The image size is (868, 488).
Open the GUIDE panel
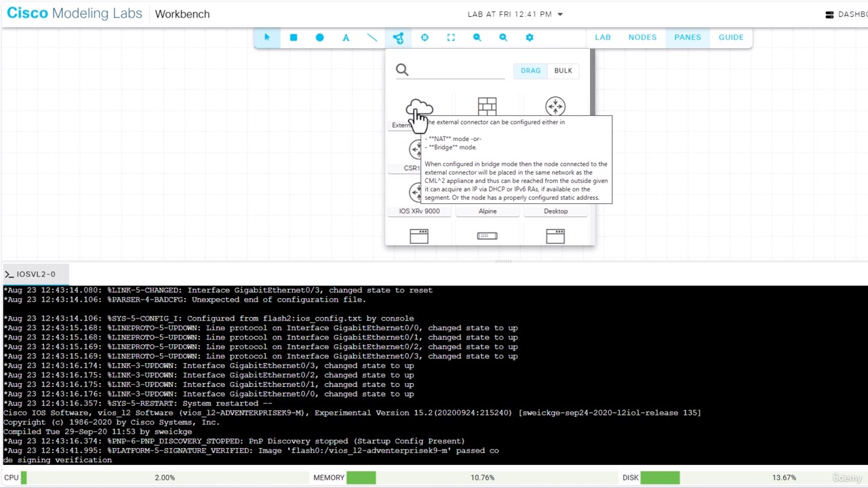(730, 37)
